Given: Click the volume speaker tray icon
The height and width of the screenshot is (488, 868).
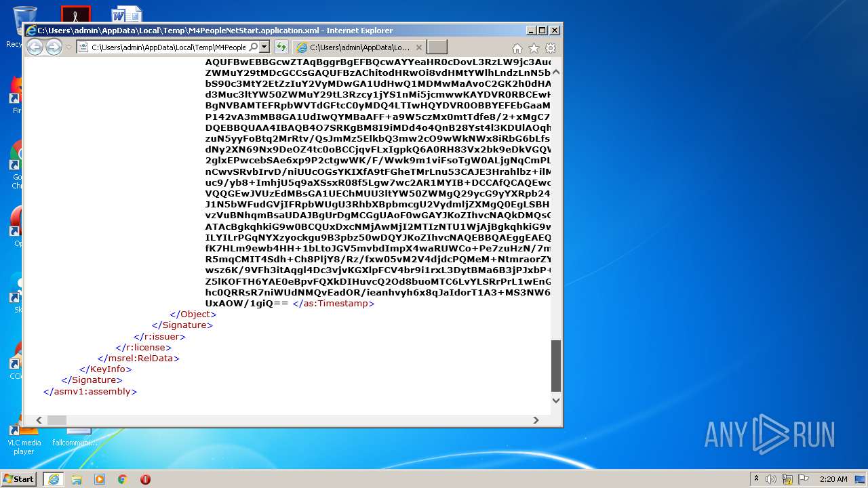Looking at the screenshot, I should (771, 479).
